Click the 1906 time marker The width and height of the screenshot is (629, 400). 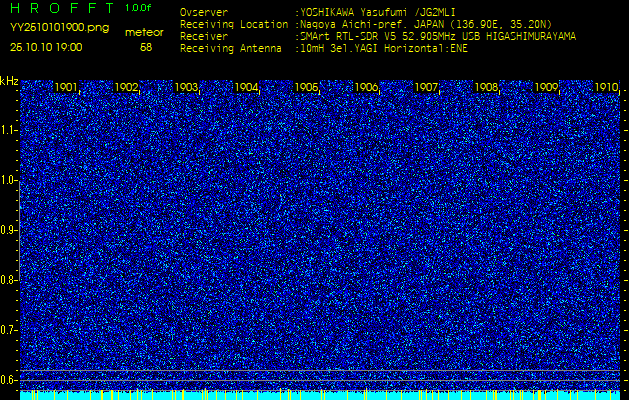(367, 87)
